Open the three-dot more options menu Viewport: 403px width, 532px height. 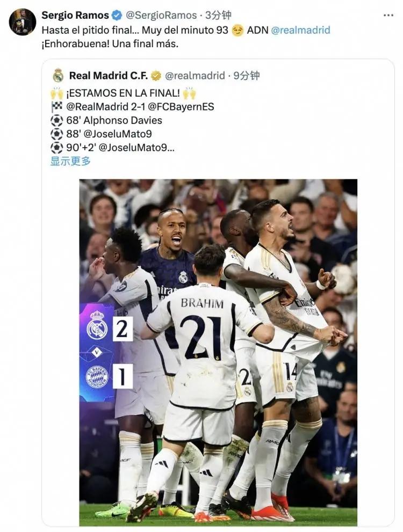pos(388,15)
